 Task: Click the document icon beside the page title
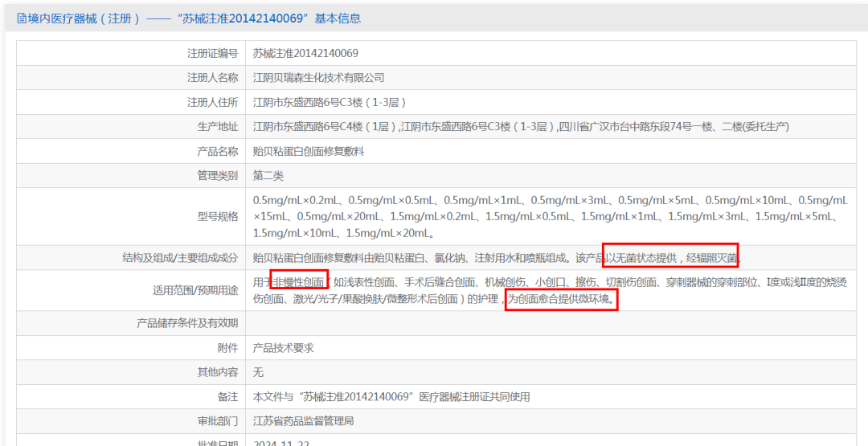click(22, 18)
